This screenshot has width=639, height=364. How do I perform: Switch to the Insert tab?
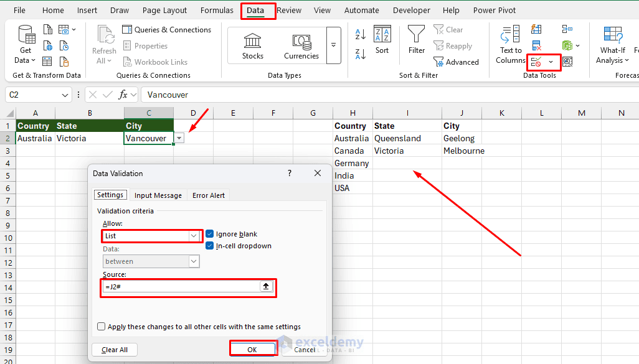click(x=87, y=10)
